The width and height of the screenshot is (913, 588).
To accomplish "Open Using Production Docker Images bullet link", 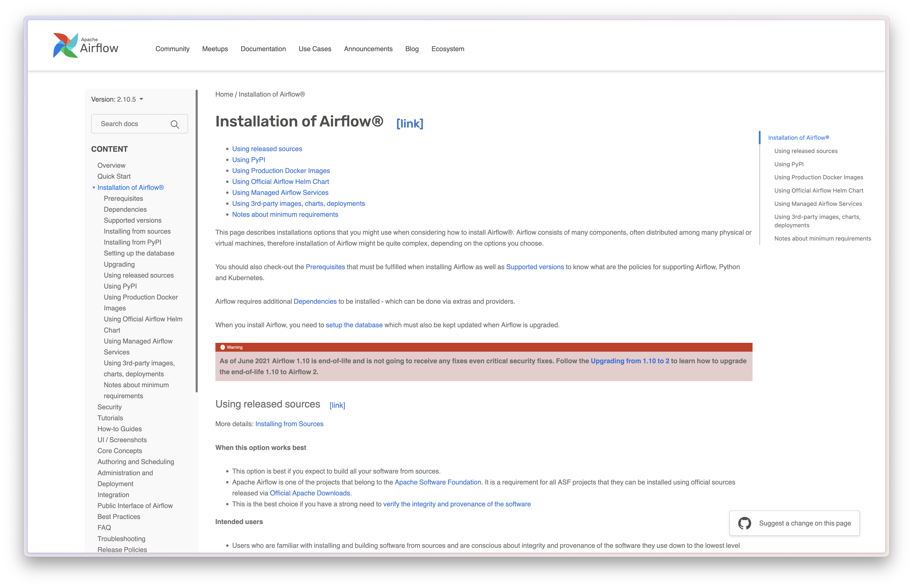I will pos(281,171).
